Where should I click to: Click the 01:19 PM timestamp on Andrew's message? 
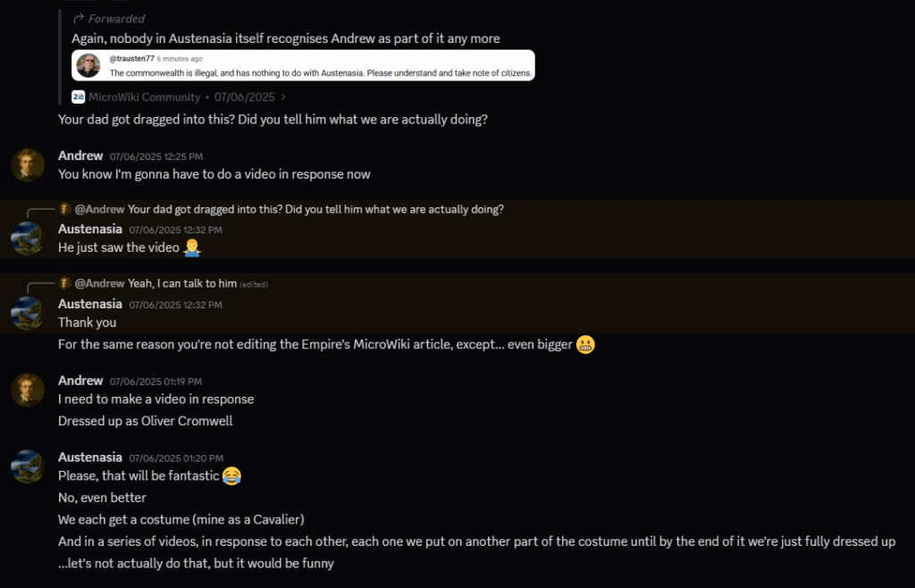(x=155, y=382)
